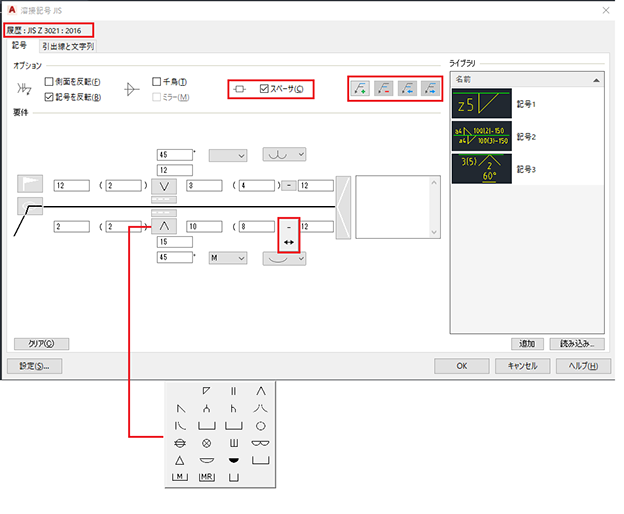Click the lower row field containing 10
The height and width of the screenshot is (514, 624).
pyautogui.click(x=204, y=227)
